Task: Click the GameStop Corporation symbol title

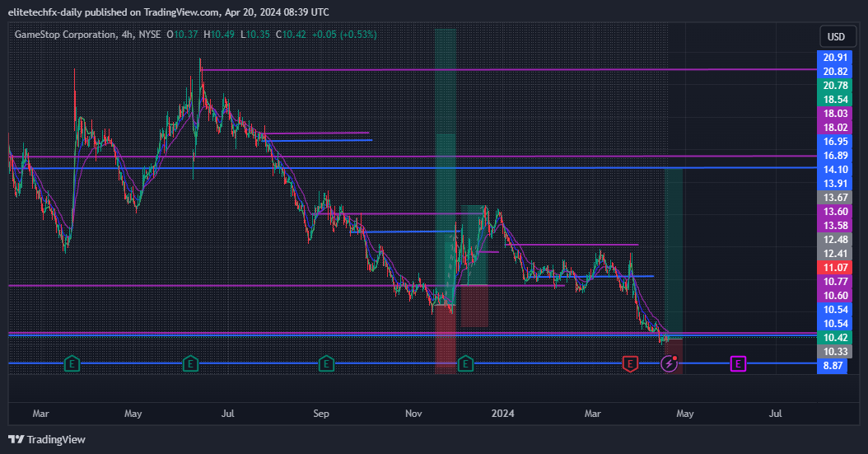Action: [x=65, y=35]
